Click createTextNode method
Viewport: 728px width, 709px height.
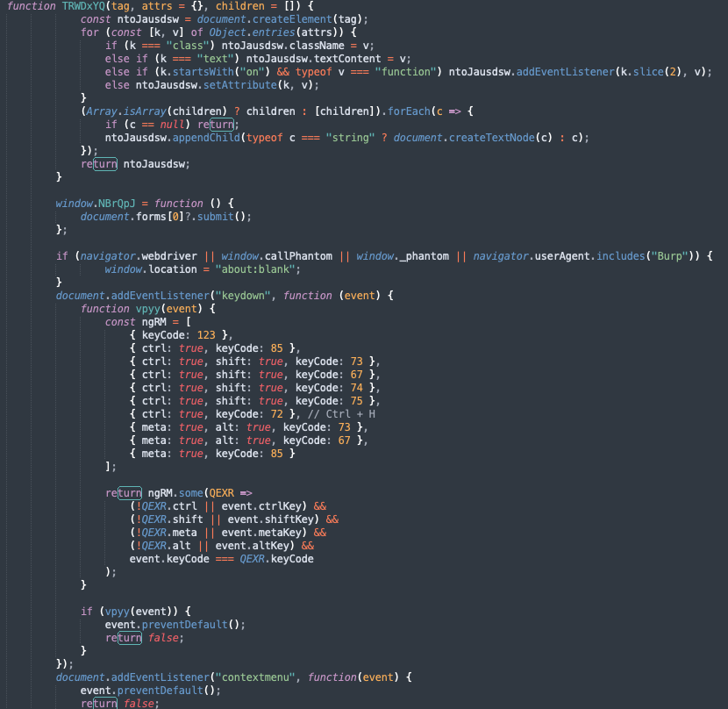[x=492, y=138]
